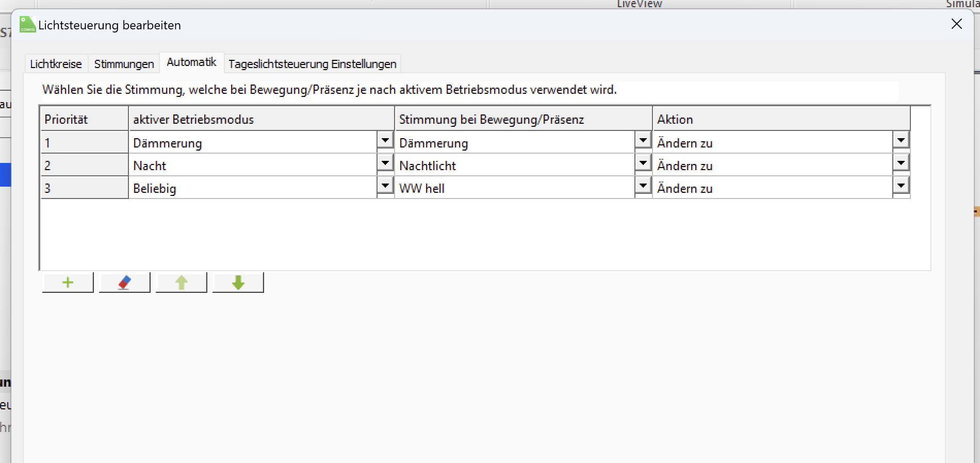The image size is (980, 463).
Task: Open Aktion dropdown in priority 3 row
Action: pos(901,186)
